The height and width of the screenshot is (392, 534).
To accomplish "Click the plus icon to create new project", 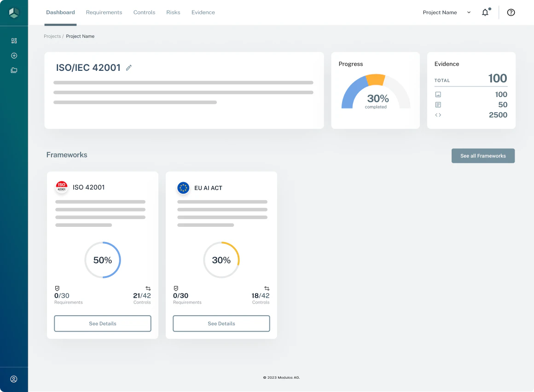I will click(14, 55).
